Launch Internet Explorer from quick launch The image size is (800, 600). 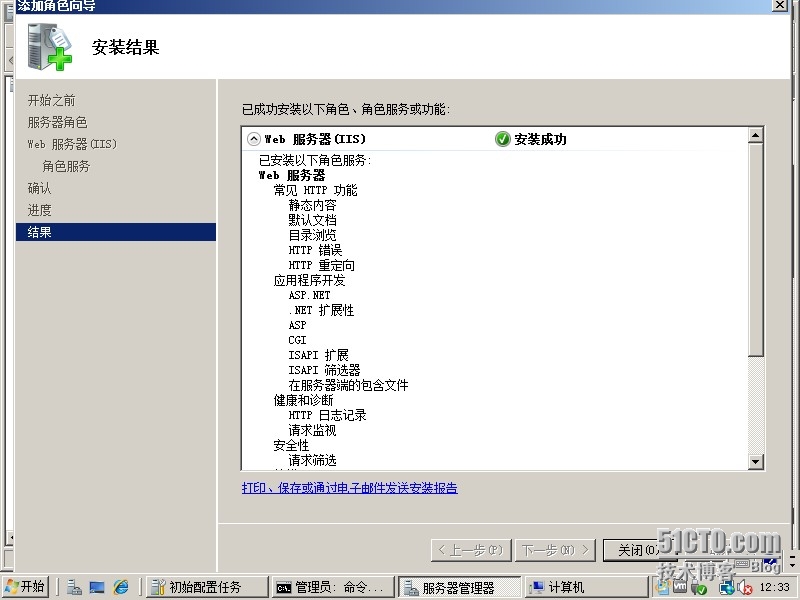121,587
